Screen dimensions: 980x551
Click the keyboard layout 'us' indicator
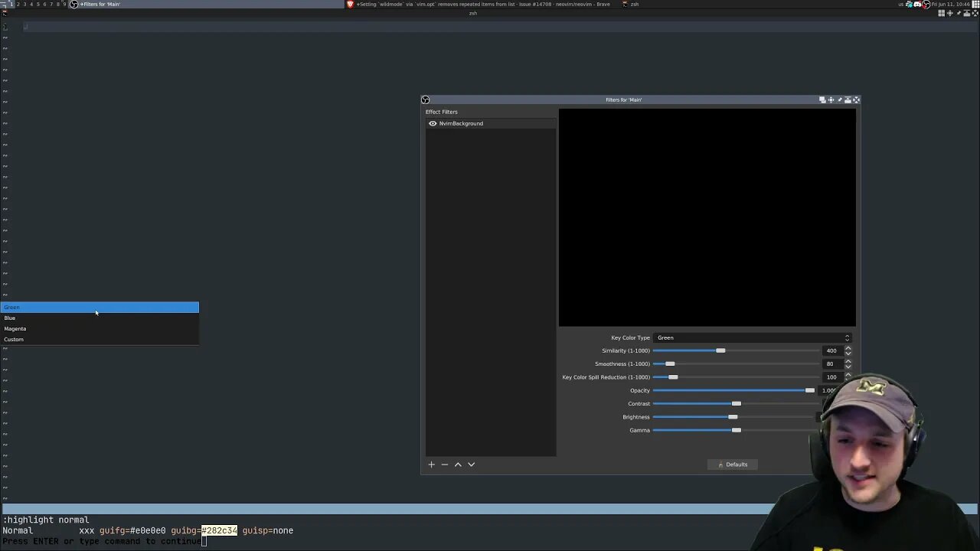(901, 5)
